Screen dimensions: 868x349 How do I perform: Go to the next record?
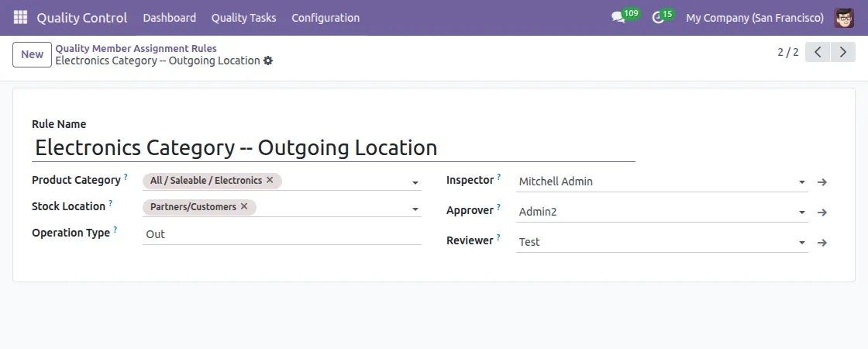(x=843, y=53)
